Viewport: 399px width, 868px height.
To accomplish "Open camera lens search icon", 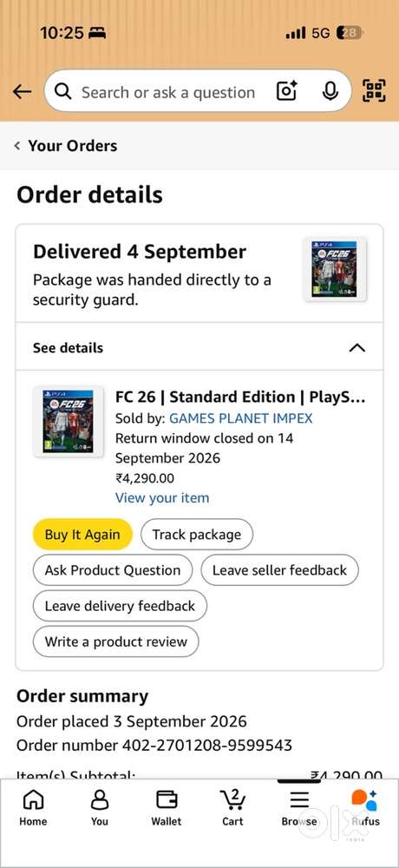I will pyautogui.click(x=286, y=91).
